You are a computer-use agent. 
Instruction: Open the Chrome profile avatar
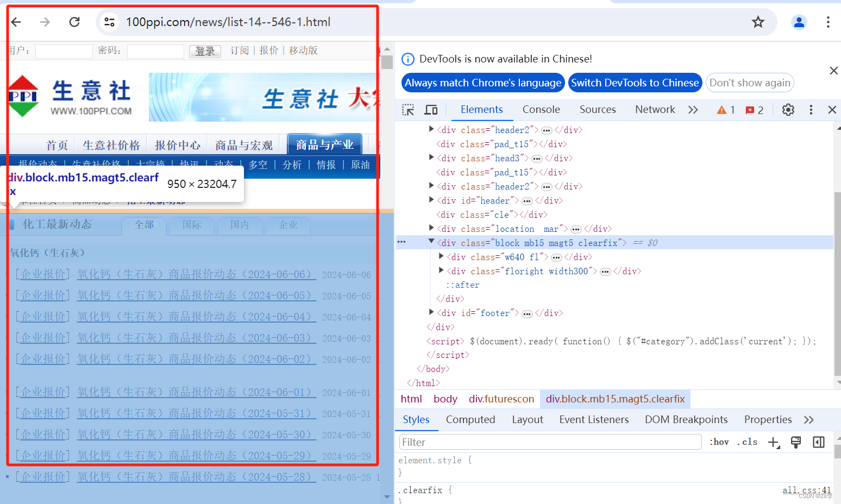click(x=799, y=22)
